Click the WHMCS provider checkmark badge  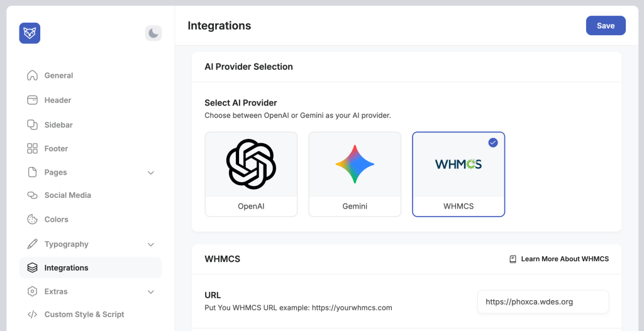[493, 143]
